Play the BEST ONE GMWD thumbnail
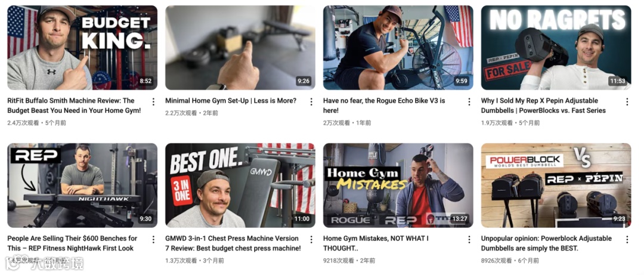The height and width of the screenshot is (275, 644). click(x=240, y=185)
